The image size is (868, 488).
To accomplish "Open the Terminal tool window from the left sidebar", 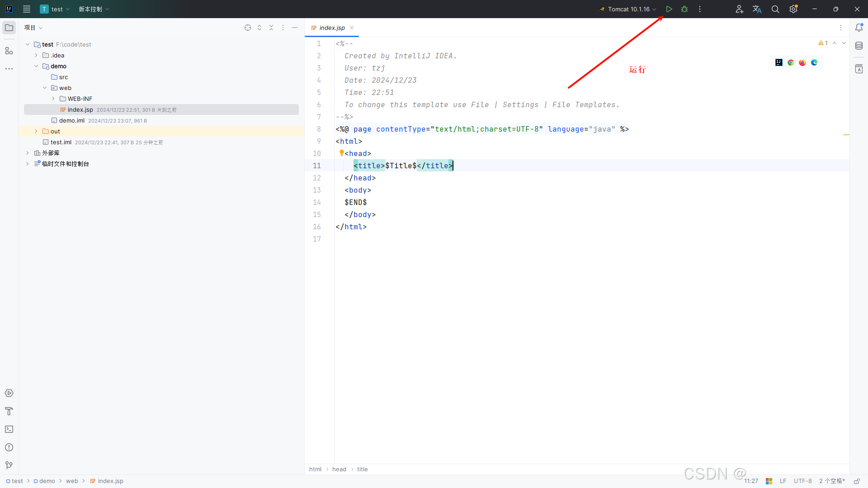I will (x=9, y=429).
